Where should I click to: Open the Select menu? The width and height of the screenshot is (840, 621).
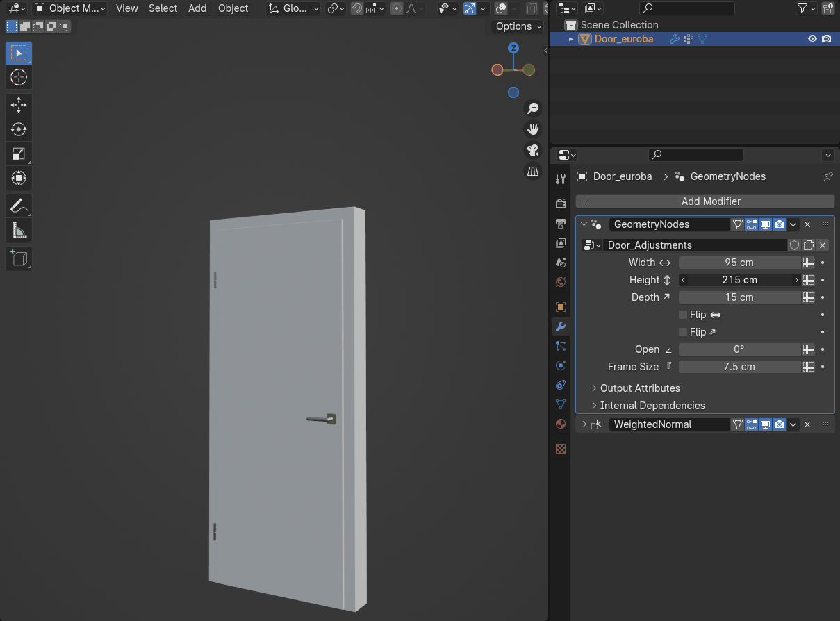pyautogui.click(x=163, y=8)
